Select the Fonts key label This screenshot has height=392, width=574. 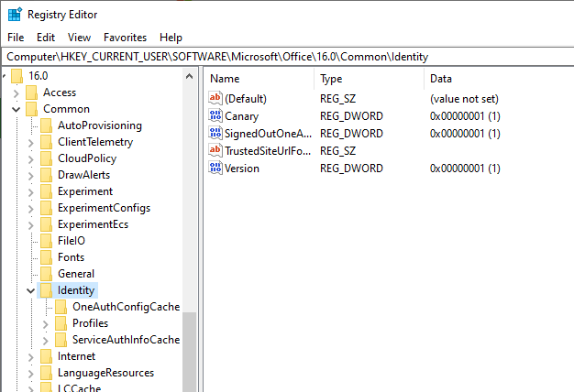coord(71,257)
